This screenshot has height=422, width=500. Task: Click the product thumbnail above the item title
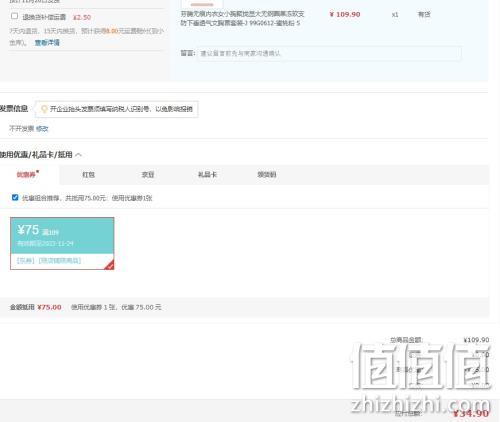[x=202, y=3]
